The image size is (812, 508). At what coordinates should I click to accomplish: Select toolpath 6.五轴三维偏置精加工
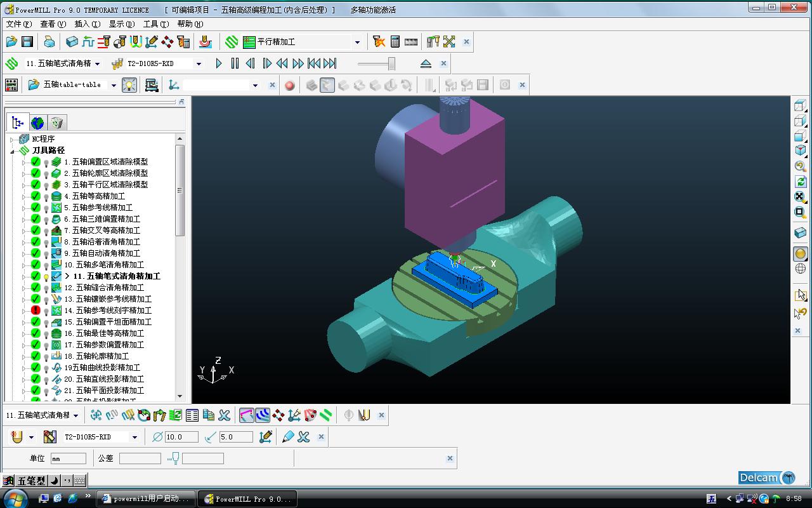pyautogui.click(x=102, y=219)
